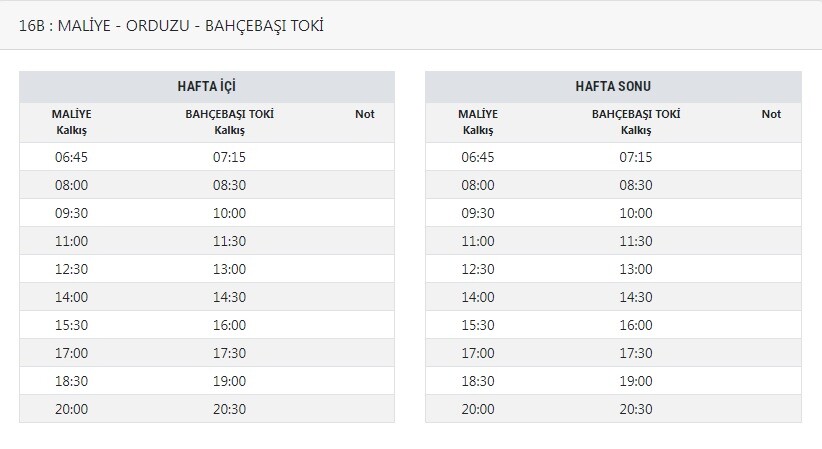Click the Not column header in the weekend table

click(771, 114)
